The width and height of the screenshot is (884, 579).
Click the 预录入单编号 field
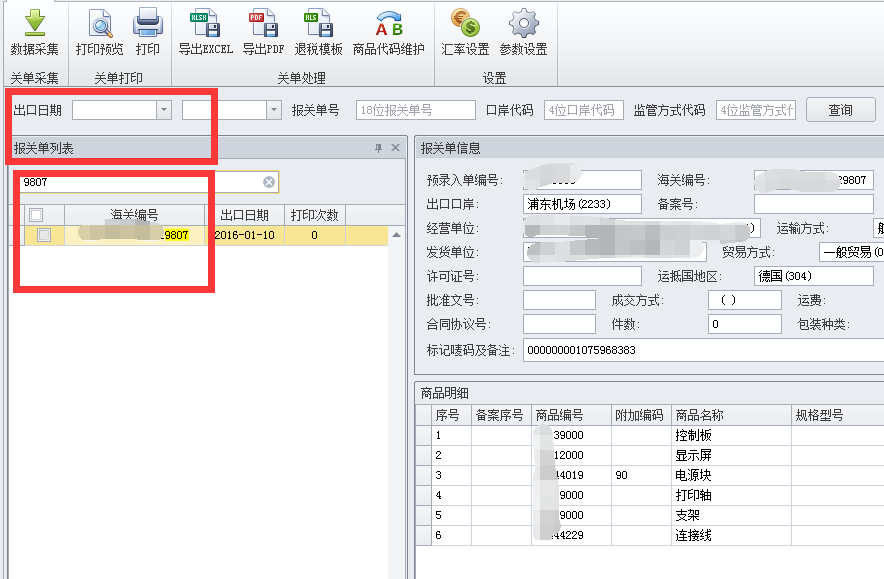coord(582,180)
